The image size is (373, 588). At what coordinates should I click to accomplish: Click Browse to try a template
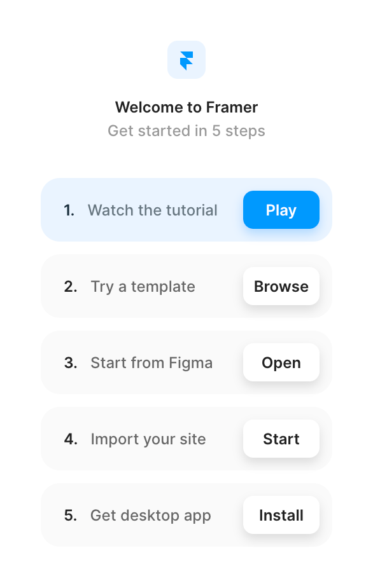tap(281, 286)
